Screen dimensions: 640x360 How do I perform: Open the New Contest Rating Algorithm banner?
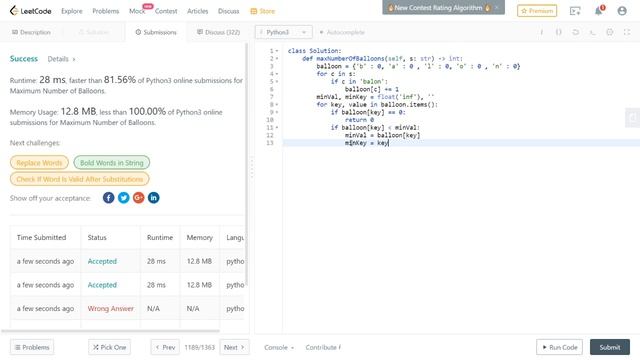click(439, 8)
